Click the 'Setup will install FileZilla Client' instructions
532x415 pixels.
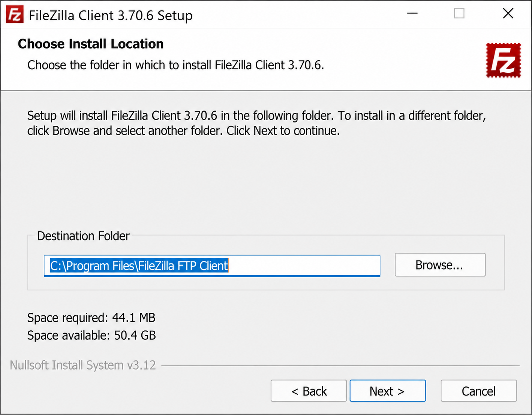point(256,123)
